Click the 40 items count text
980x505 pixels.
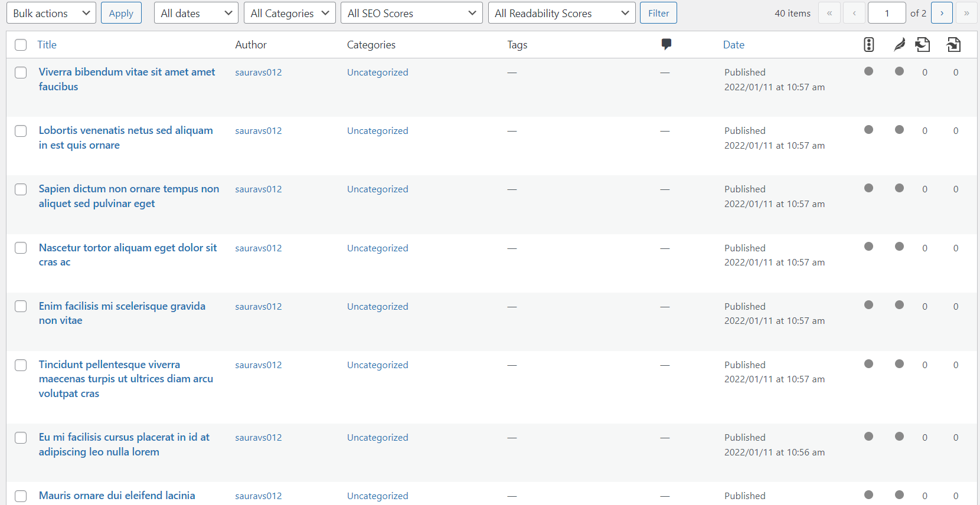coord(793,13)
